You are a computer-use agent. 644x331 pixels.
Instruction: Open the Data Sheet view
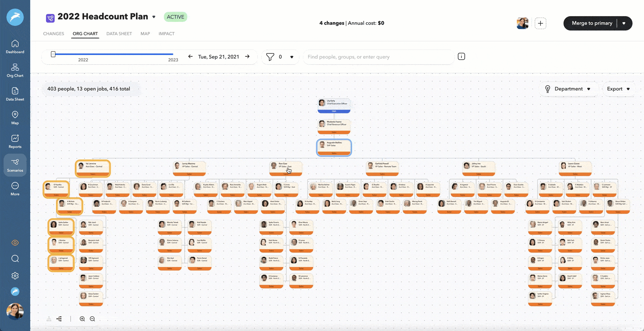coord(15,93)
